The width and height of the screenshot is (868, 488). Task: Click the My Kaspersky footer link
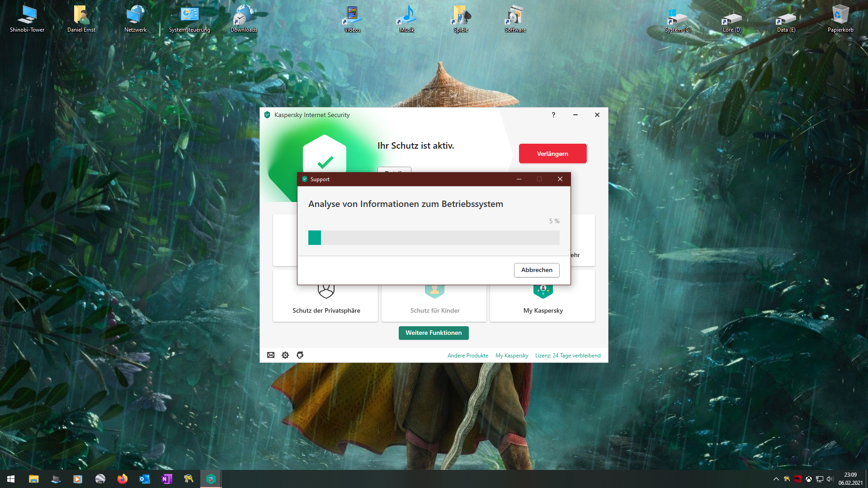pyautogui.click(x=512, y=356)
